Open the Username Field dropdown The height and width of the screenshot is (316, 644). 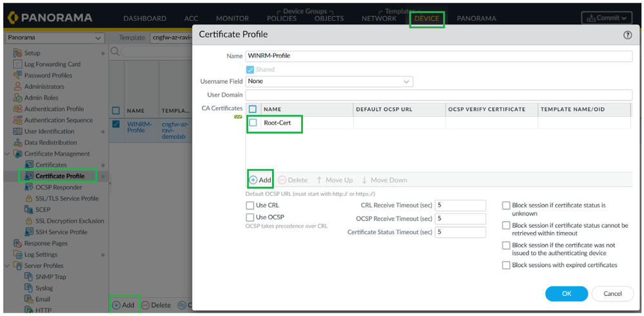point(329,82)
